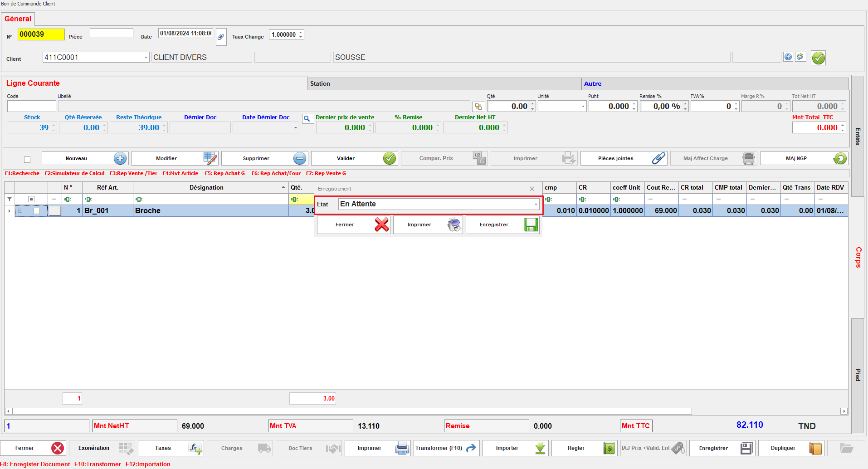Click the Désignation column header
Viewport: 868px width, 469px height.
[210, 188]
